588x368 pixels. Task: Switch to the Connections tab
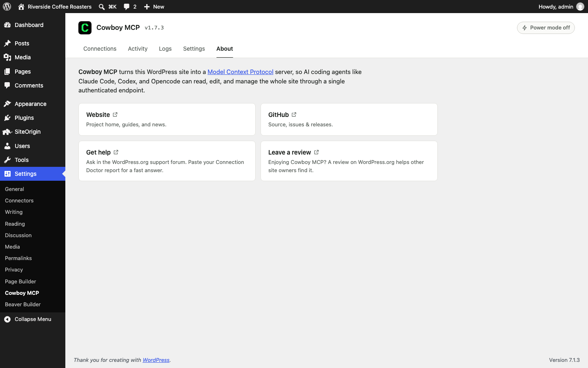tap(100, 49)
